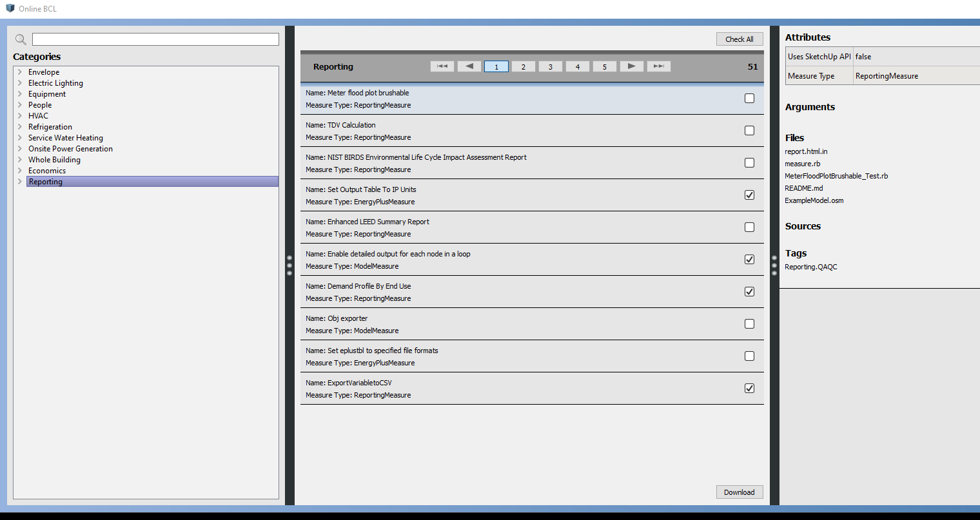Check NIST BIRDS Environmental report measure
This screenshot has width=980, height=520.
pos(749,163)
